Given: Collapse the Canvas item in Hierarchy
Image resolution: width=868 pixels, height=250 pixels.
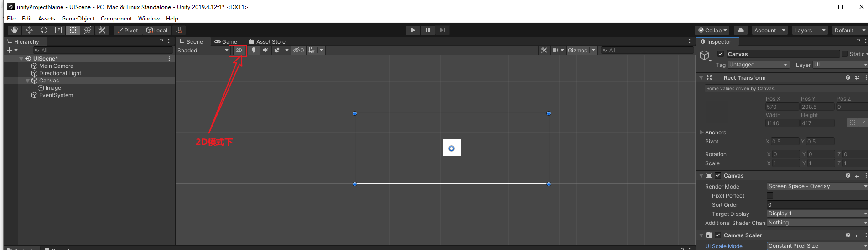Looking at the screenshot, I should point(28,81).
